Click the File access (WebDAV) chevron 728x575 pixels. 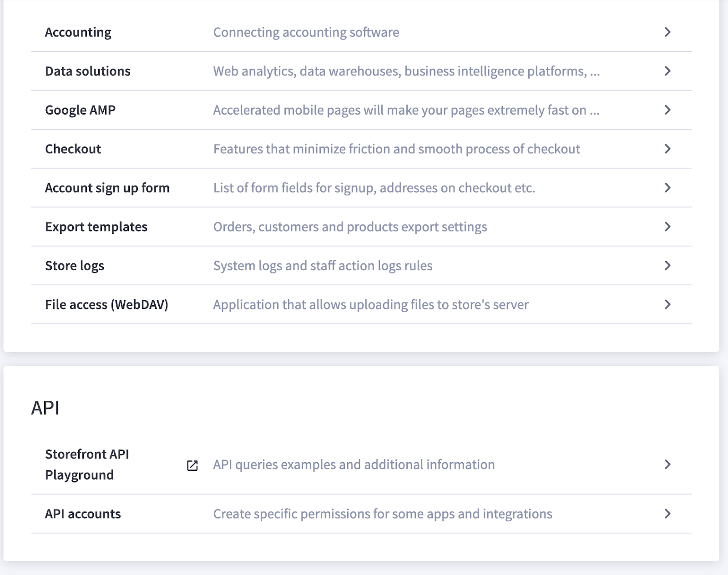click(x=667, y=304)
